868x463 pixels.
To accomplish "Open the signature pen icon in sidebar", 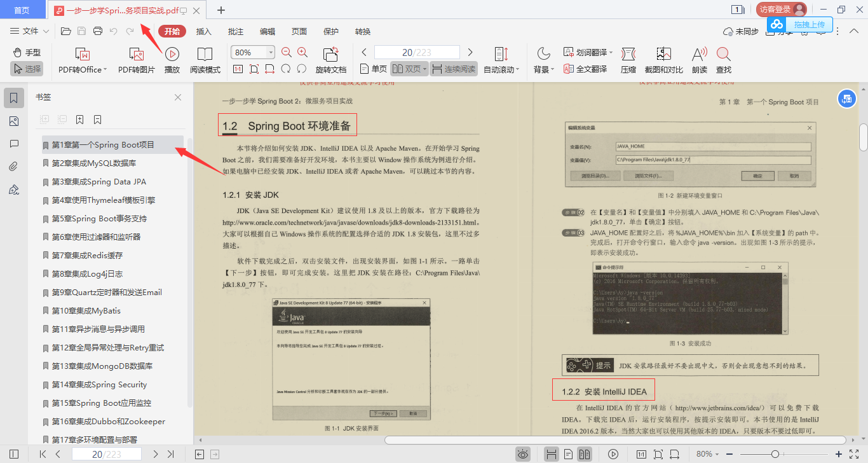I will click(x=14, y=190).
